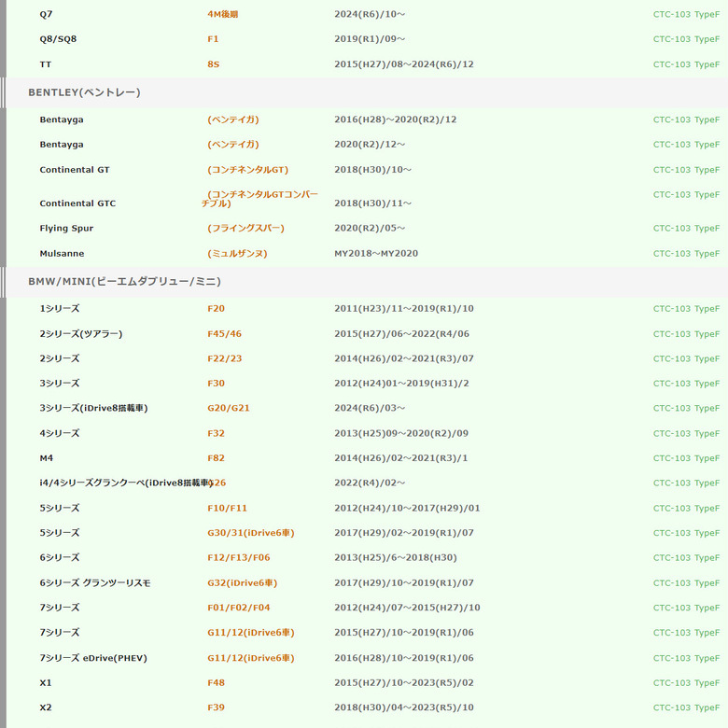Viewport: 728px width, 728px height.
Task: Open CTC-103 TypeF link for 6シリーズ グランツーリスモ
Action: 686,582
